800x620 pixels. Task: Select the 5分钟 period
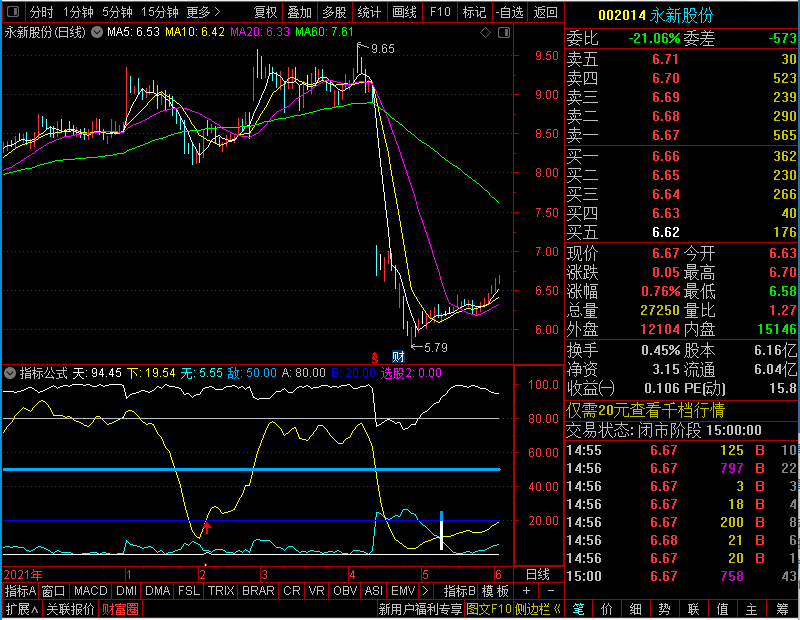tap(117, 12)
